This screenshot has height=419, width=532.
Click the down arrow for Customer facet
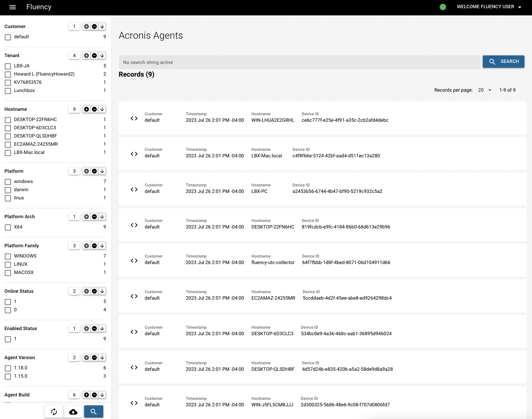[102, 26]
